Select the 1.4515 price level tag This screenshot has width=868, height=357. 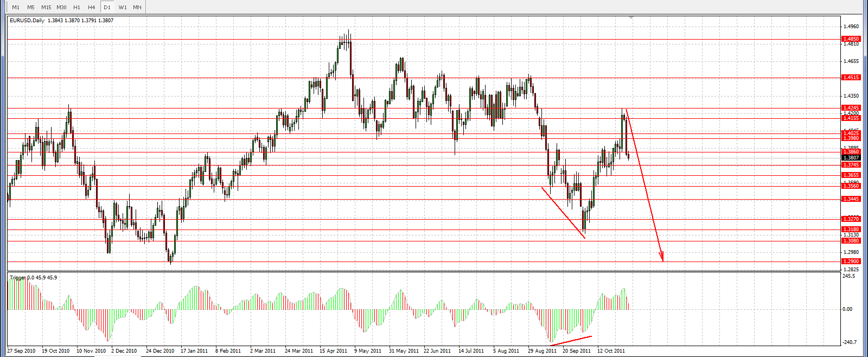[x=851, y=78]
